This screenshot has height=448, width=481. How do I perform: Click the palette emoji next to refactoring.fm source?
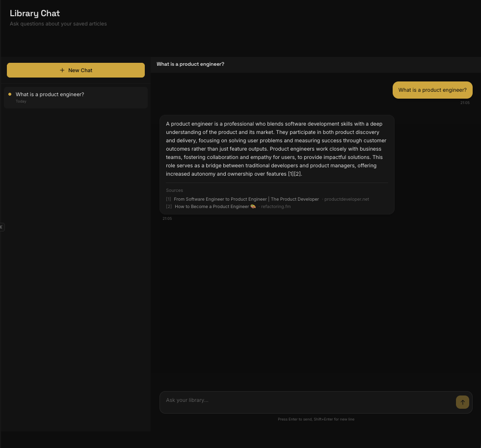click(253, 207)
